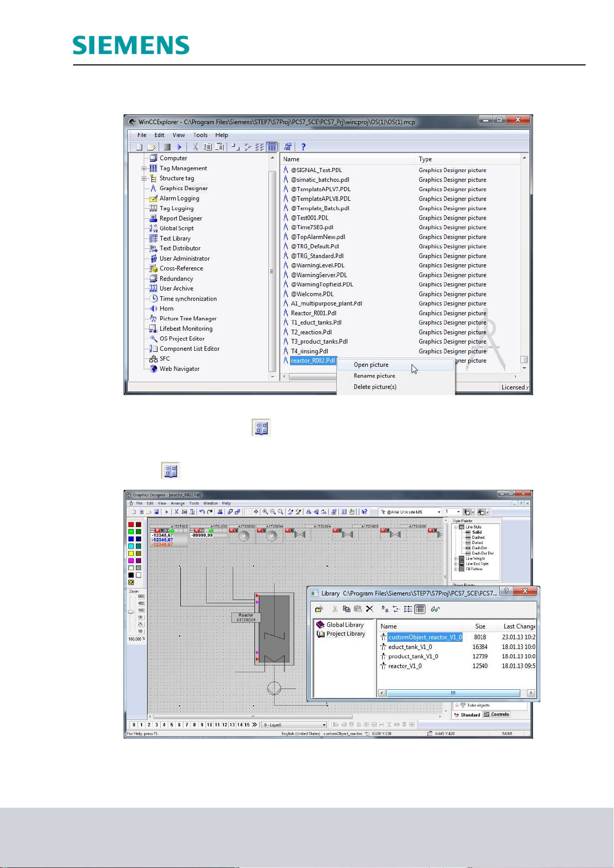Click the New folder icon in Library toolbar
The height and width of the screenshot is (868, 614).
click(x=319, y=609)
